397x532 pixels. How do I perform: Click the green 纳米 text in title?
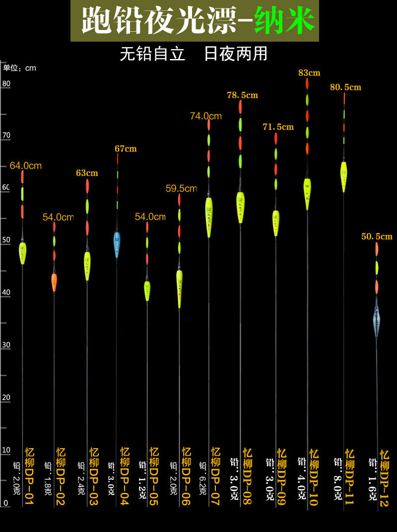point(284,21)
